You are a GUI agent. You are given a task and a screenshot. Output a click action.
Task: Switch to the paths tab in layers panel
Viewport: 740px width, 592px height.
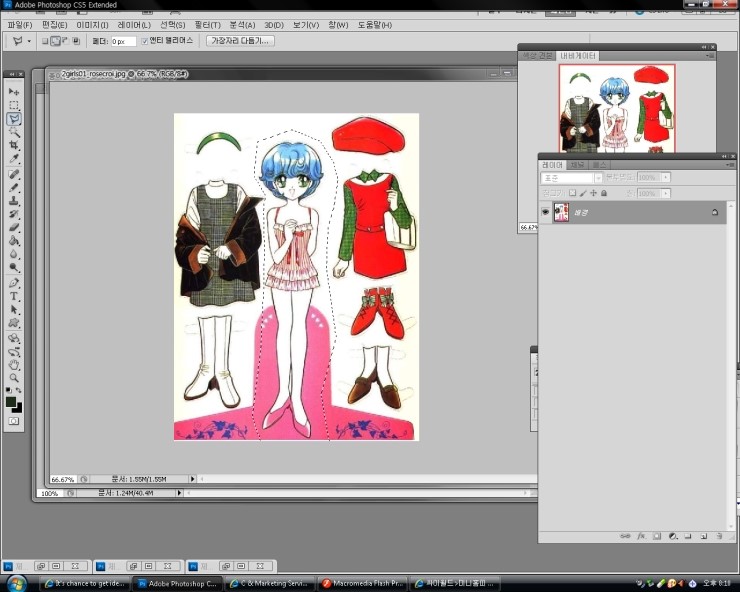[x=599, y=165]
